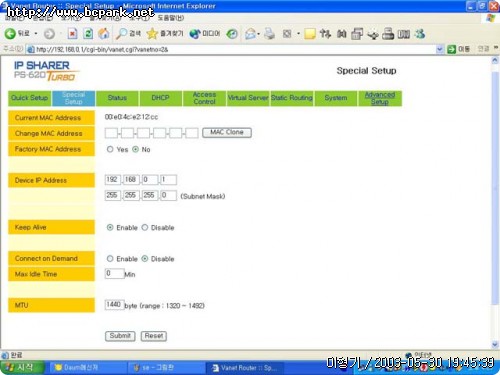Viewport: 500px width, 375px height.
Task: Click the Submit button
Action: click(x=120, y=336)
